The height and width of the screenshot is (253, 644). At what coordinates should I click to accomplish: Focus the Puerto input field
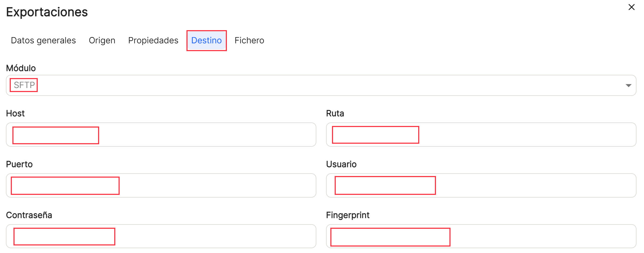tap(161, 185)
